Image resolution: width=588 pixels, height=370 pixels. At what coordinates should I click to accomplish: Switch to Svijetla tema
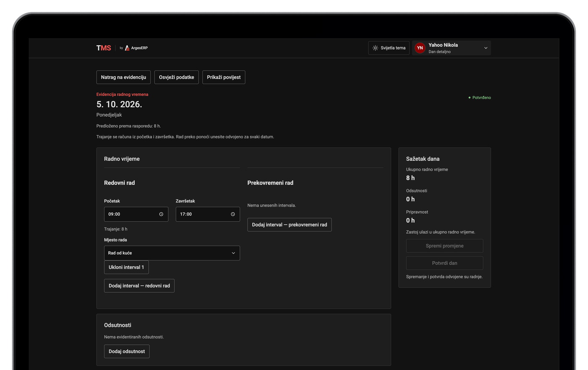389,48
